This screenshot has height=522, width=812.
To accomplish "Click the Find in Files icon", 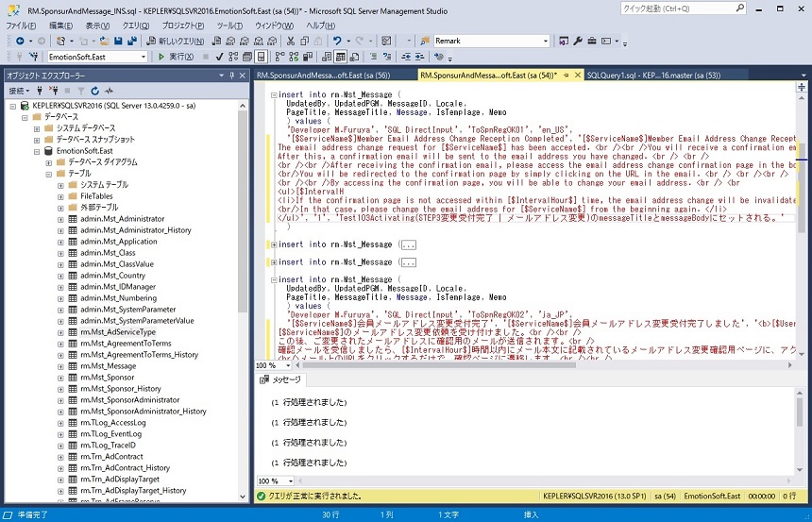I will (425, 41).
